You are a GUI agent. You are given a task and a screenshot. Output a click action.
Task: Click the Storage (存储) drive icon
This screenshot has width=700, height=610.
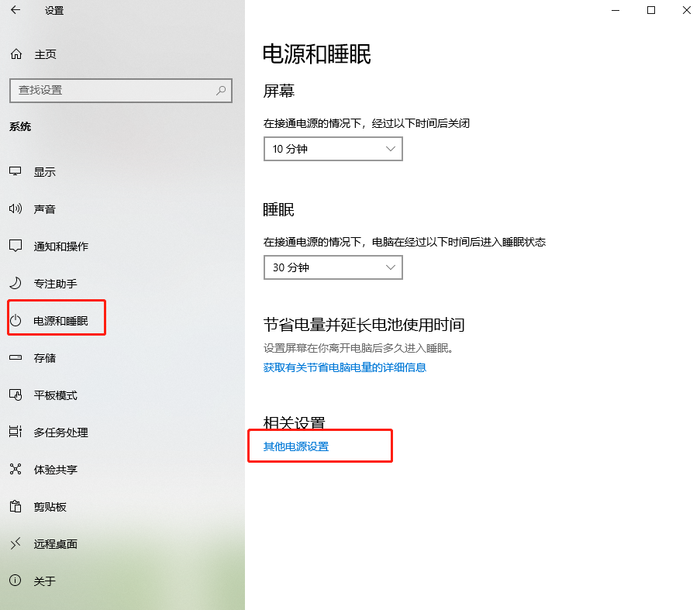tap(16, 358)
